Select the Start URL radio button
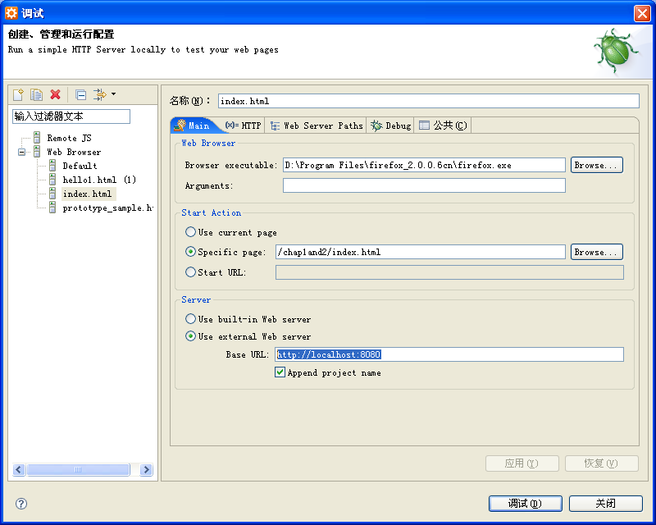Screen dimensions: 656x525 tap(190, 272)
